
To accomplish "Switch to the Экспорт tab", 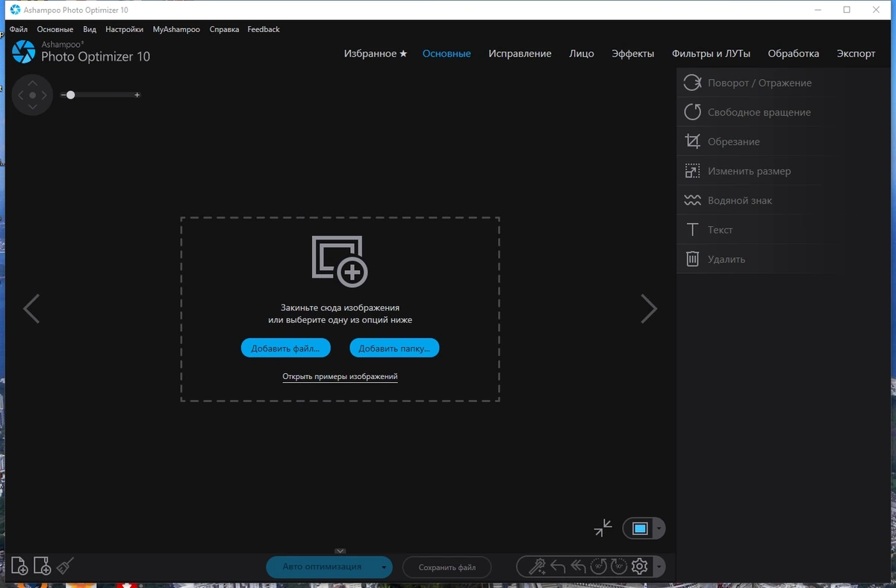I will coord(856,54).
